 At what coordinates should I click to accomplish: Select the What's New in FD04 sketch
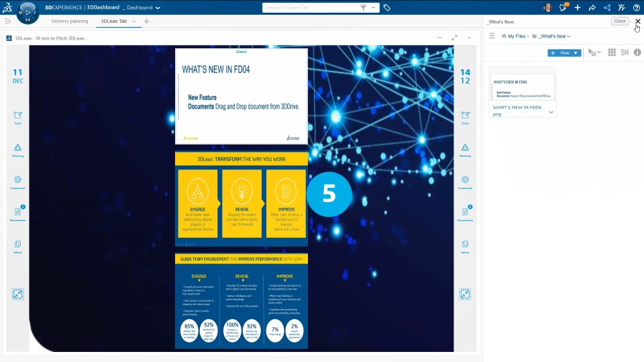241,97
